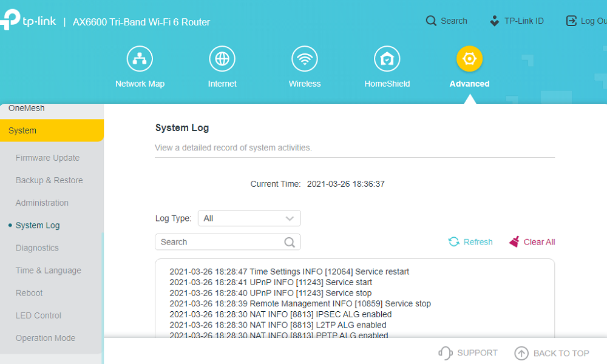Image resolution: width=607 pixels, height=364 pixels.
Task: Open the HomeShield icon
Action: click(387, 59)
